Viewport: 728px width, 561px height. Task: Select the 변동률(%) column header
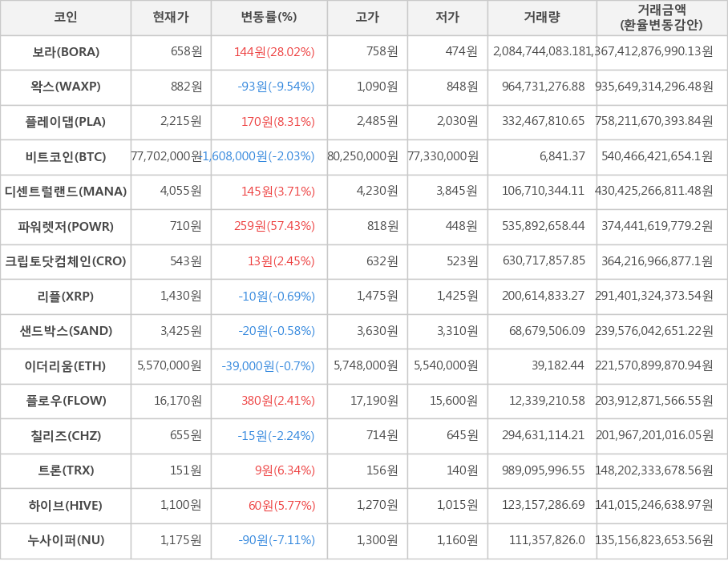tap(269, 18)
